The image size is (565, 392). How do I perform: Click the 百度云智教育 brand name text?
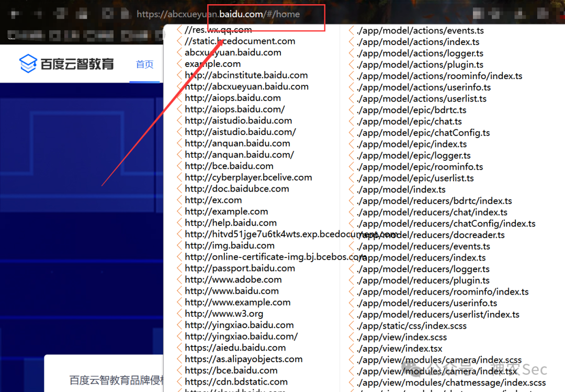click(x=77, y=64)
